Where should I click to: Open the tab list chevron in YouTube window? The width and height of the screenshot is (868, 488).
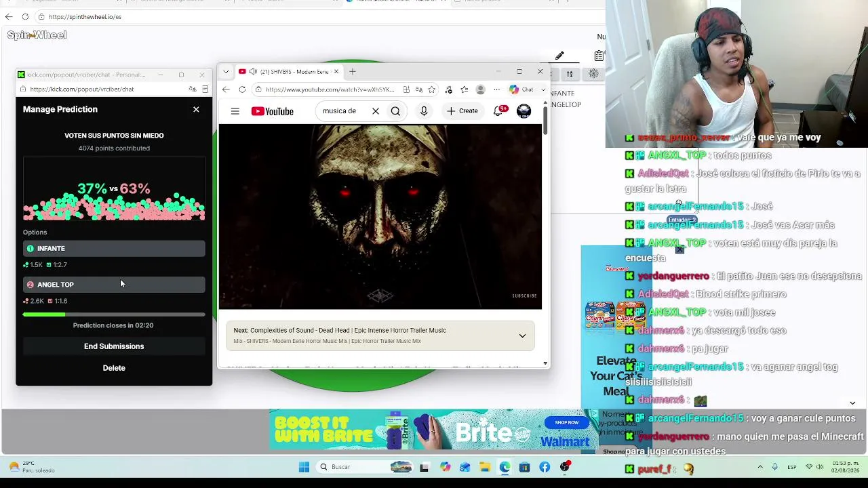pos(226,71)
